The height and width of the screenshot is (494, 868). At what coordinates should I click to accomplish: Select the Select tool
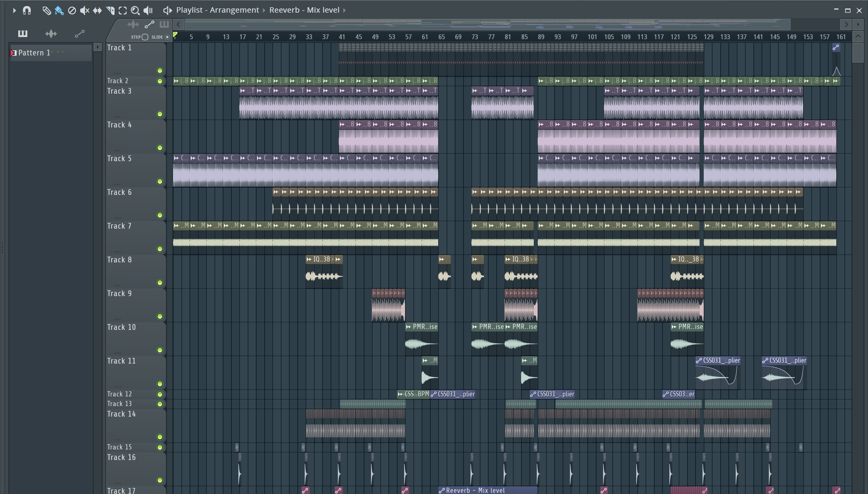tap(123, 11)
